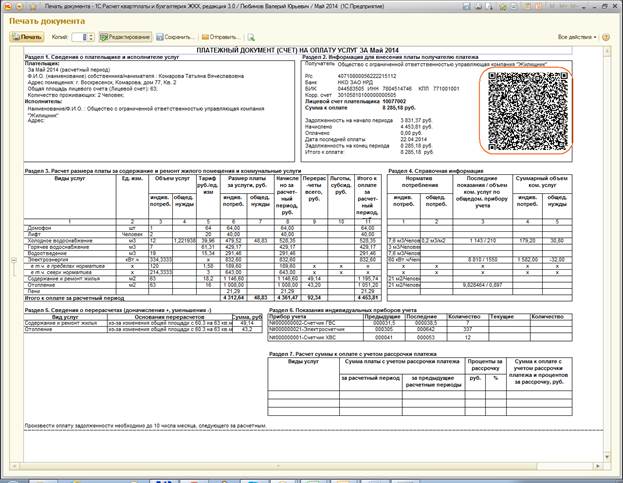Click the 1C application icon in title bar

tap(8, 6)
